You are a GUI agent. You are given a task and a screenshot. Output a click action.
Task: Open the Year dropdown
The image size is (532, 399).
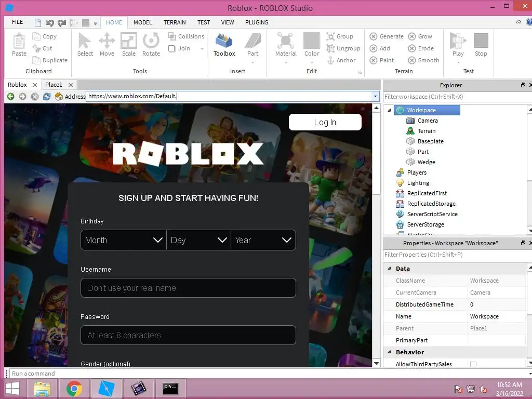point(263,240)
